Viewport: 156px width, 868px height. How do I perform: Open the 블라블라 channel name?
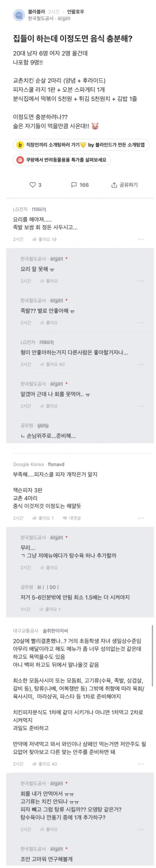click(x=36, y=12)
